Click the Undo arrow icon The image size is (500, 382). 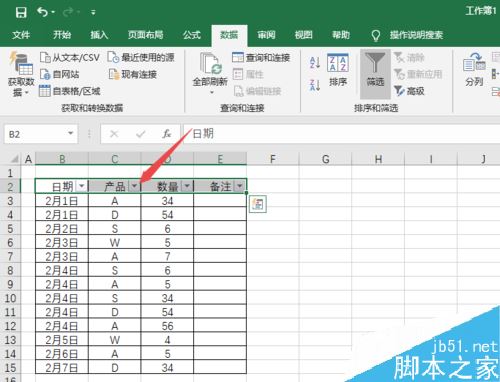click(43, 12)
